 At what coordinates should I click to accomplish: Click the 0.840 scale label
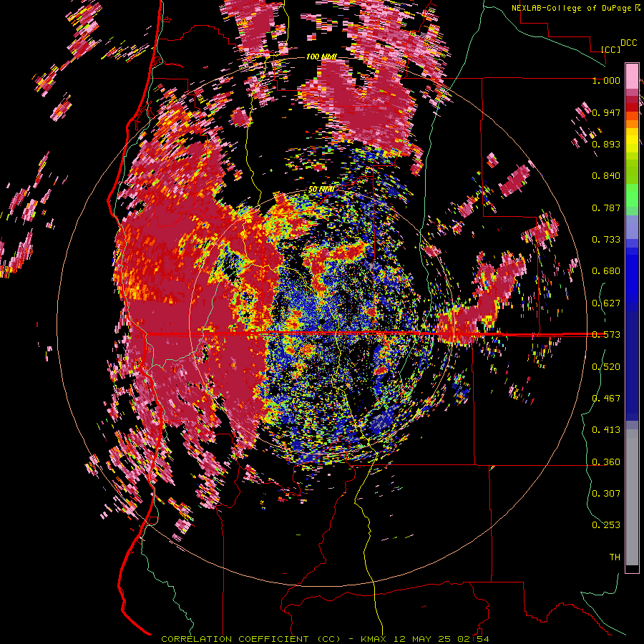606,176
